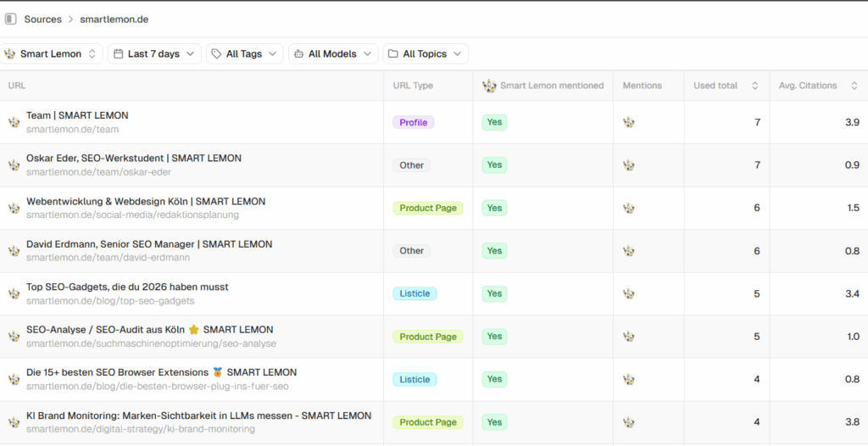The width and height of the screenshot is (868, 446).
Task: Click Product Page tag in KI Brand Monitoring row
Action: (428, 421)
